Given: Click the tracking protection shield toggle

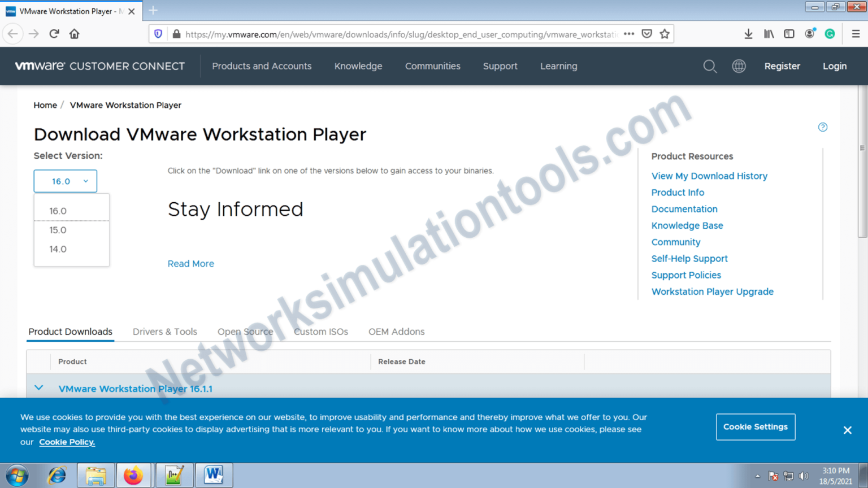Looking at the screenshot, I should point(158,34).
